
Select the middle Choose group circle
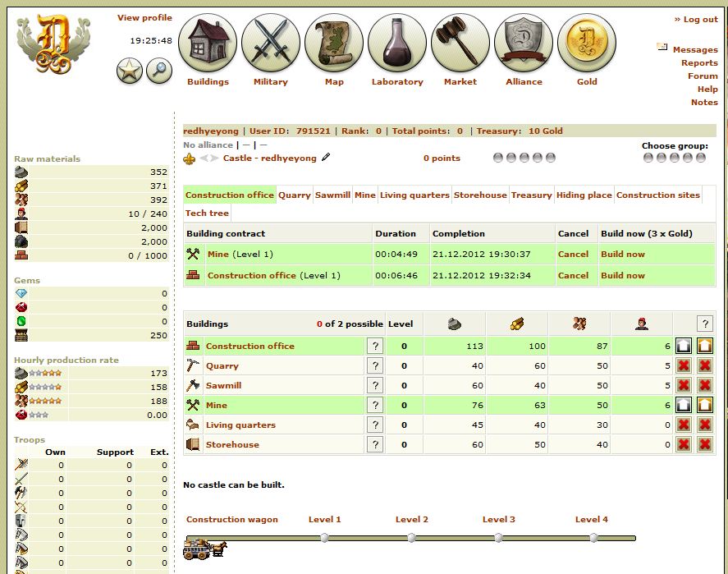pos(675,158)
